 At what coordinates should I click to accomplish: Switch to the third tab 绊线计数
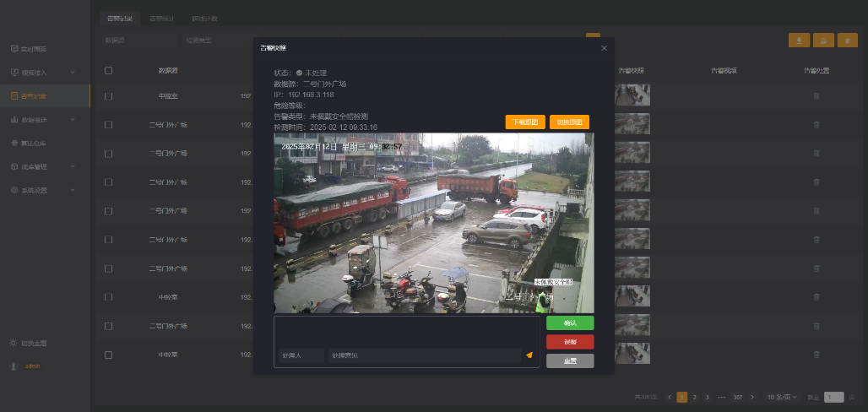coord(205,19)
